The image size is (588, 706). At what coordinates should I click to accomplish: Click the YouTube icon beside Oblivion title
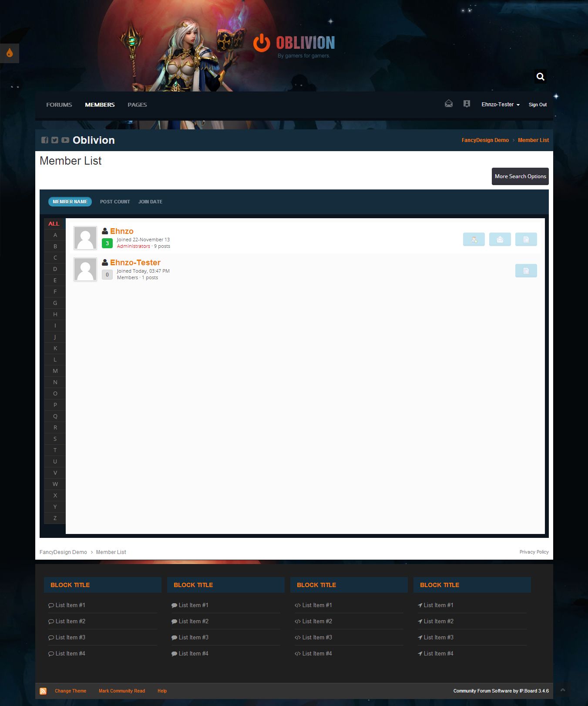(x=65, y=140)
